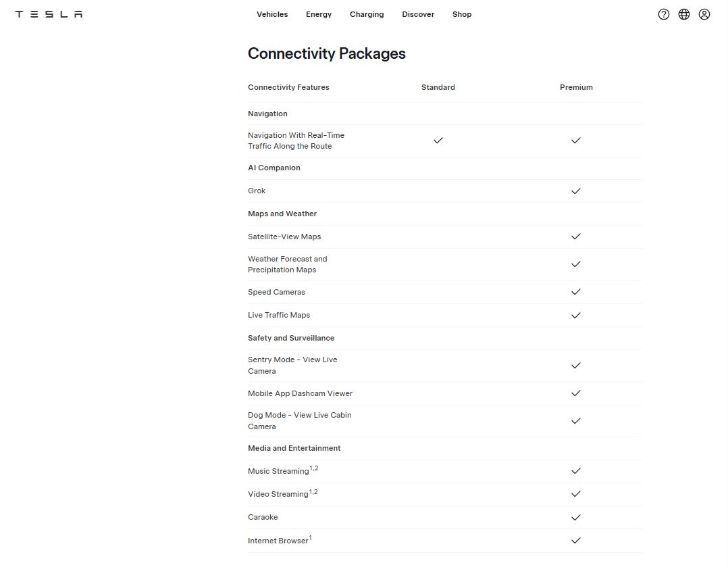This screenshot has width=728, height=567.
Task: Click the Shop menu item
Action: (462, 14)
